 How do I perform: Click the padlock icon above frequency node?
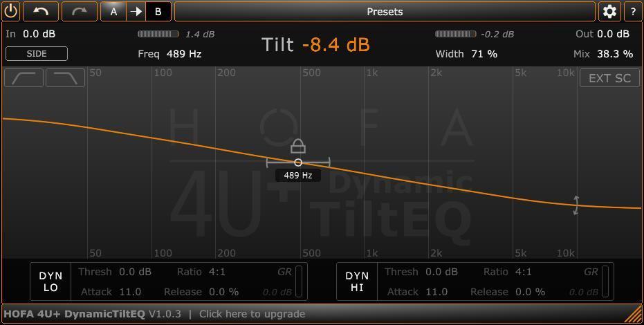click(x=298, y=146)
